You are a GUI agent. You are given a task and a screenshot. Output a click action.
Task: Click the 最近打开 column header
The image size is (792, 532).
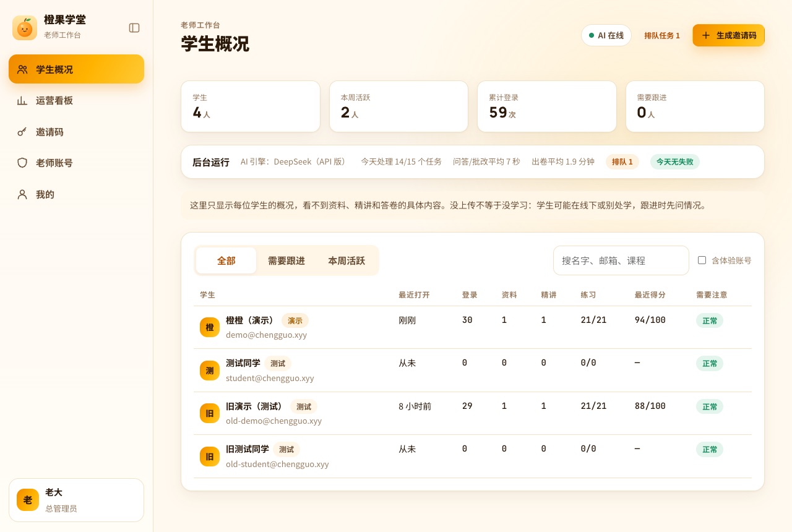[x=414, y=295]
